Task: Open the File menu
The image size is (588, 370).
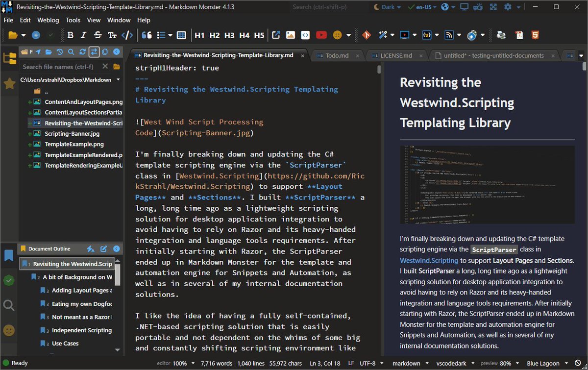Action: coord(9,20)
